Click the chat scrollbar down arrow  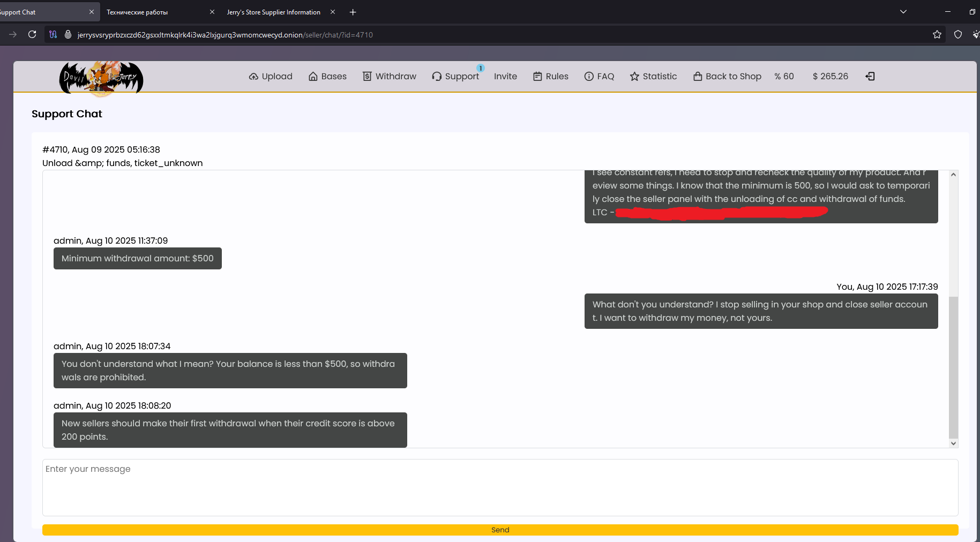click(953, 443)
